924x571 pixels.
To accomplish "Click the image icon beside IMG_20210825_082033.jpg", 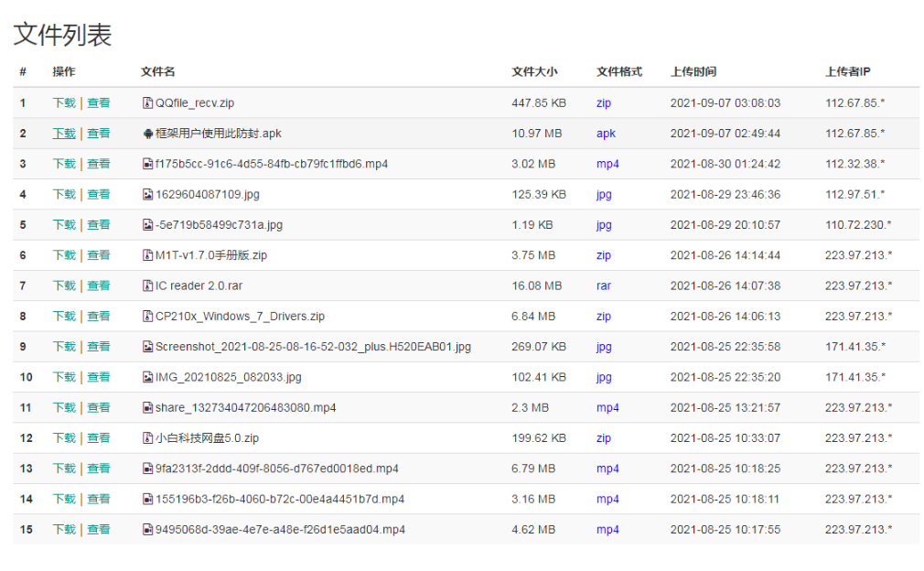I will [x=148, y=377].
